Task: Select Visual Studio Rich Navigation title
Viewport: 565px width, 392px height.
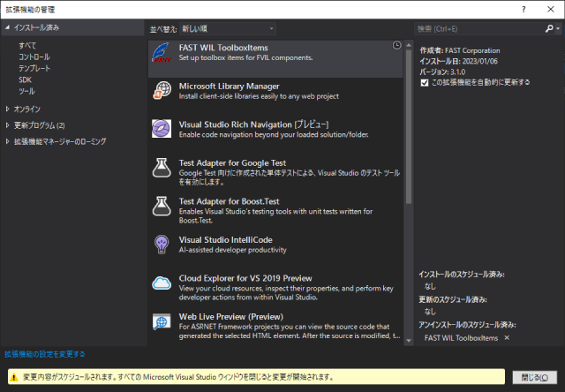Action: [x=253, y=124]
